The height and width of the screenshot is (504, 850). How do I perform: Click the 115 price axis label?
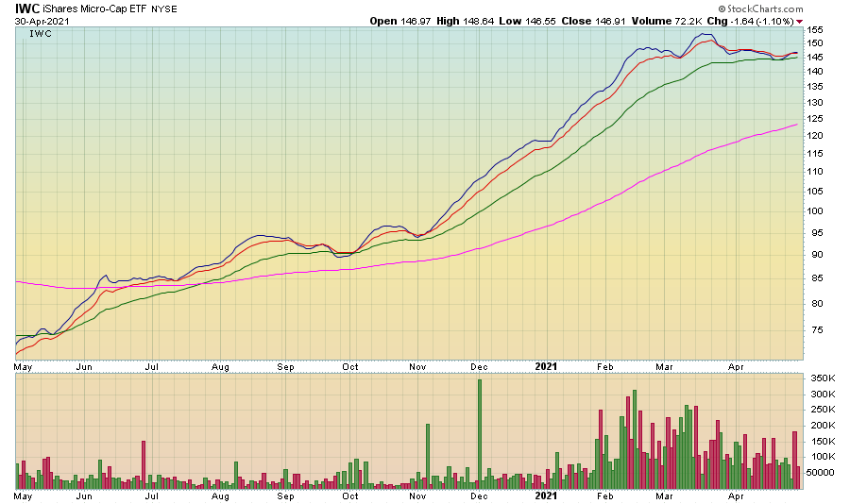[815, 153]
